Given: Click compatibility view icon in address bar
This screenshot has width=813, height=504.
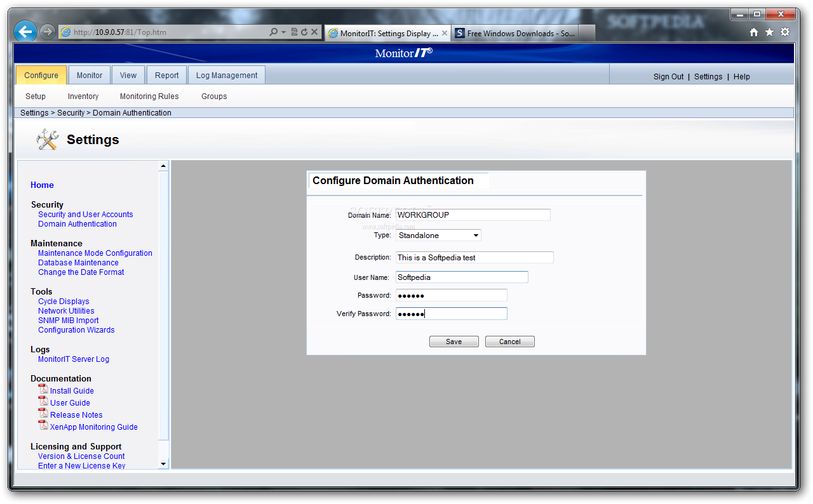Looking at the screenshot, I should click(x=294, y=32).
